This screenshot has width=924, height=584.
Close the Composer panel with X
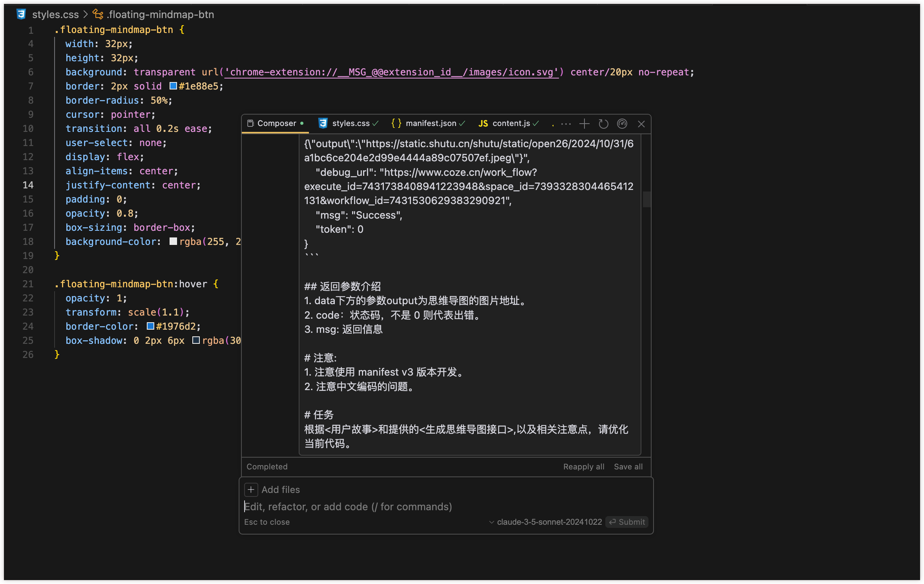tap(641, 124)
